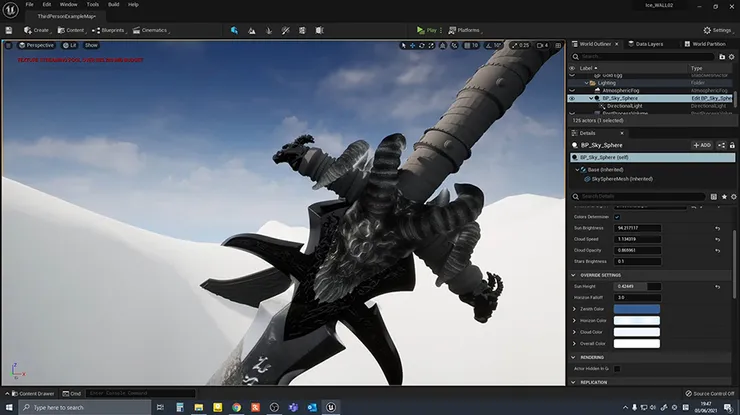Open the viewport layout maximize icon
Viewport: 740px width, 415px height.
558,45
